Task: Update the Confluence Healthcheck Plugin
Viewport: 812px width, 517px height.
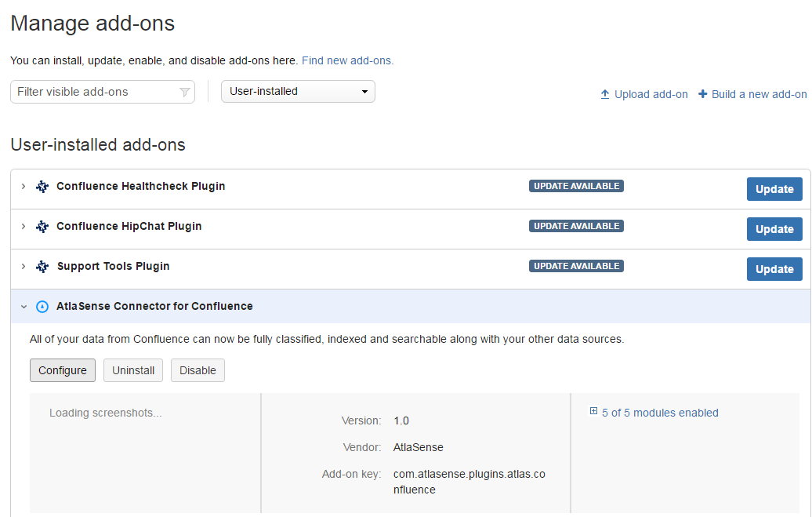Action: pos(774,189)
